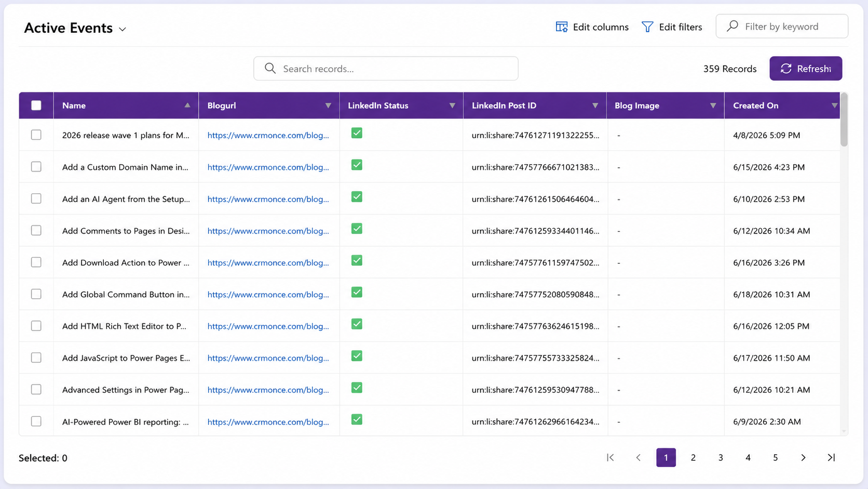
Task: Go to the previous page arrow
Action: point(638,457)
